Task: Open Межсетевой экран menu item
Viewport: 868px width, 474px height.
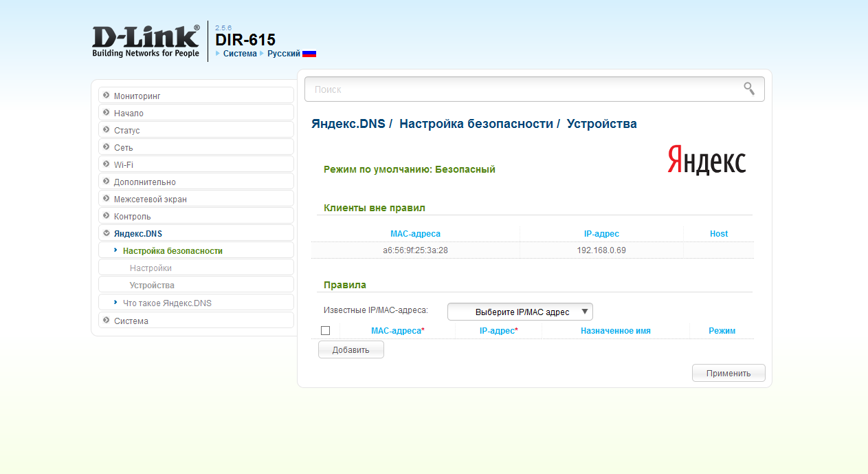Action: point(197,199)
